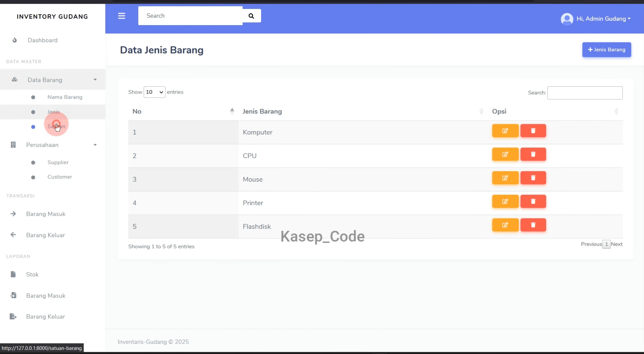Sort by the Jenis Barang column
This screenshot has height=354, width=644.
[x=363, y=111]
